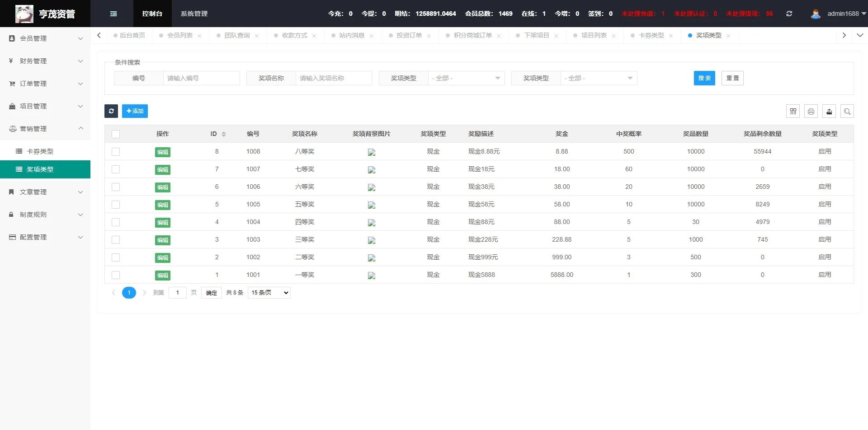Click the sidebar collapse hamburger icon
The width and height of the screenshot is (868, 430).
[113, 14]
